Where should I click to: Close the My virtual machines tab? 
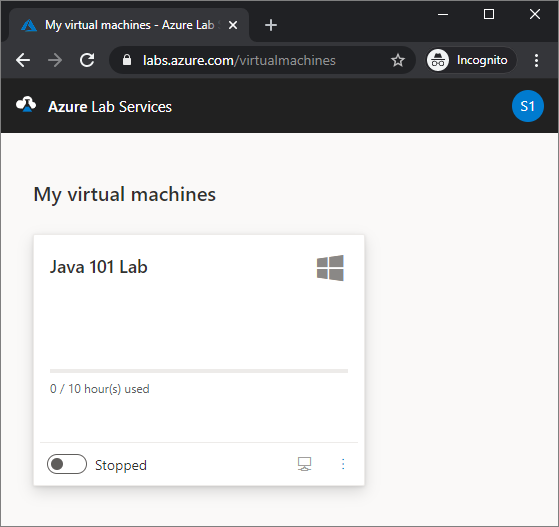(233, 25)
